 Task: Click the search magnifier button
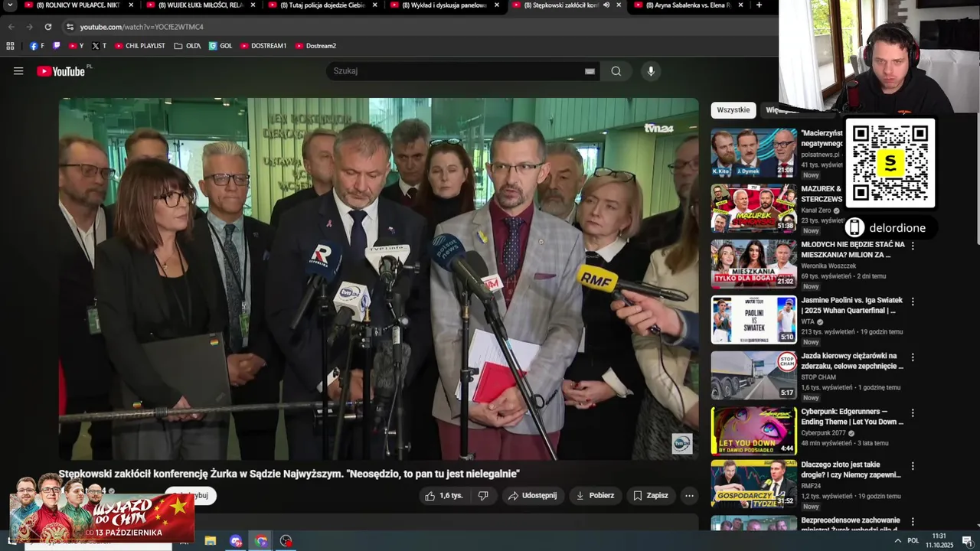[x=616, y=71]
